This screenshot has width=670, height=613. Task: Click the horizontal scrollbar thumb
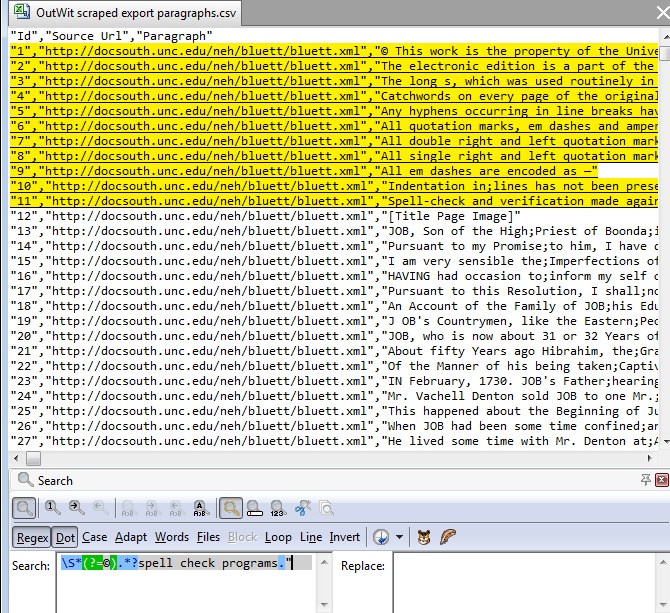pos(33,459)
